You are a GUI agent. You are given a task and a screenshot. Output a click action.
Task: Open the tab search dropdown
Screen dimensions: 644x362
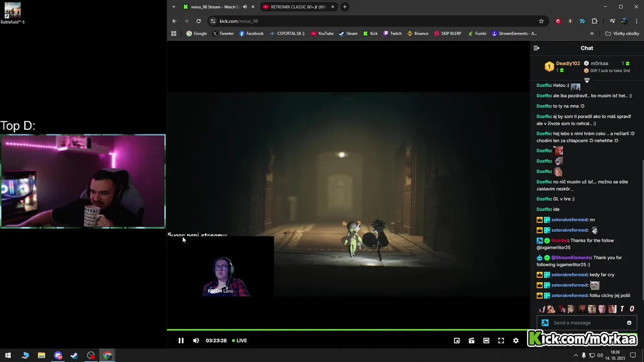pyautogui.click(x=174, y=7)
